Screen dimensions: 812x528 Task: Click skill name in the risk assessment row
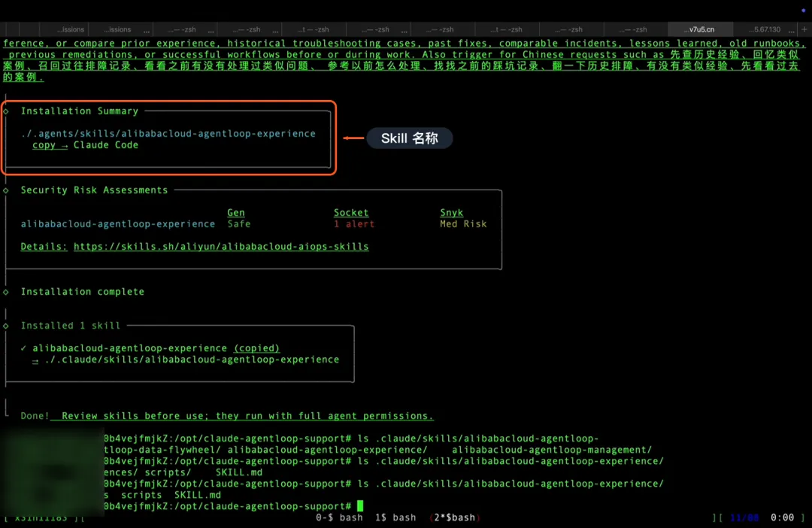coord(118,224)
